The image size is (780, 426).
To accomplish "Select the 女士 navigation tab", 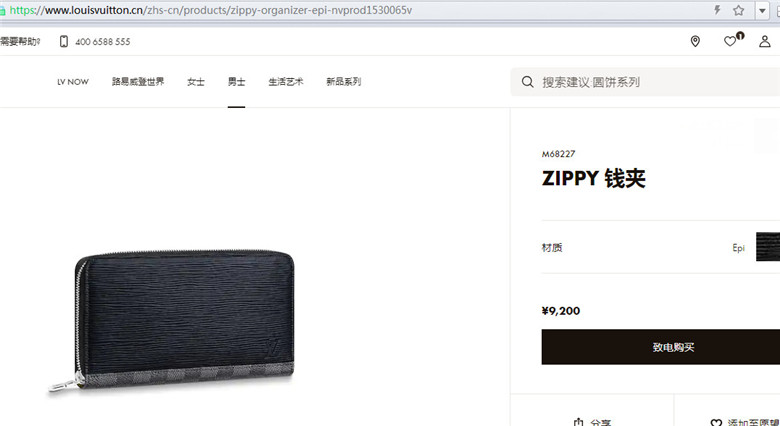I will tap(196, 82).
